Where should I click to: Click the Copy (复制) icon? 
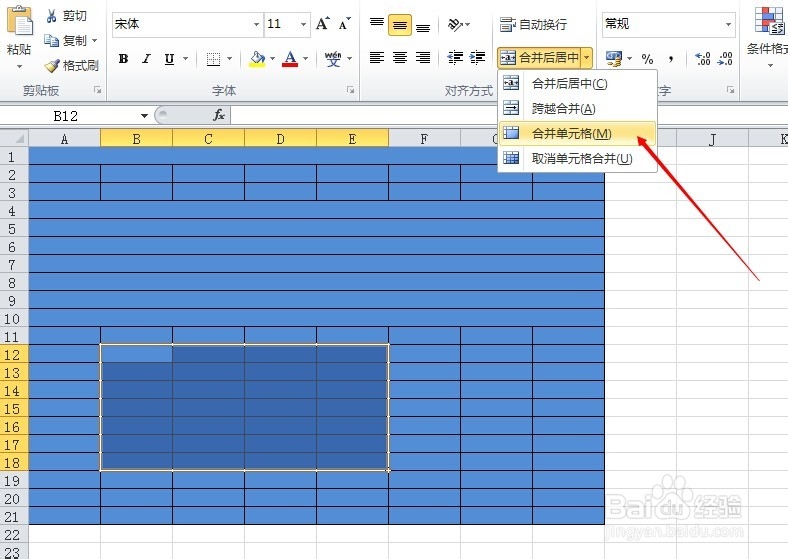point(51,40)
